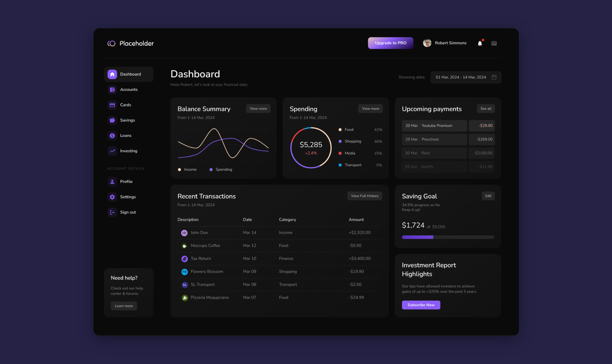
Task: Open Profile under Account Details
Action: pyautogui.click(x=126, y=182)
